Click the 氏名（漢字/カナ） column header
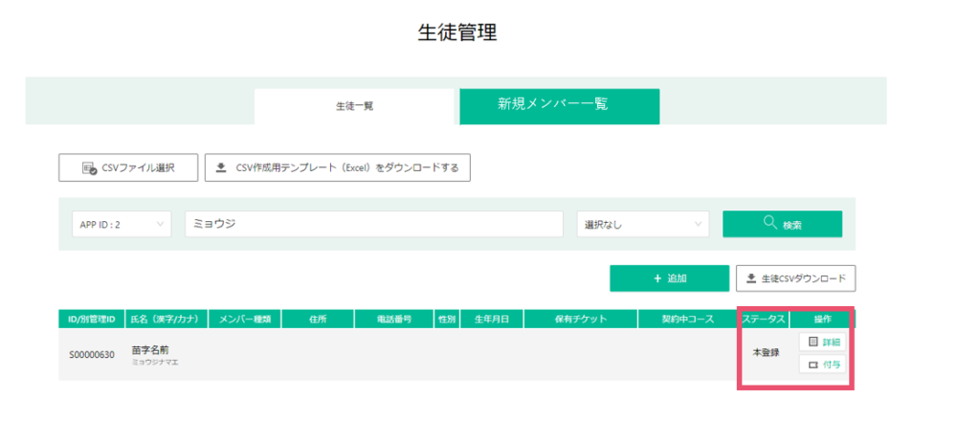Screen dimensions: 980x443 point(167,319)
